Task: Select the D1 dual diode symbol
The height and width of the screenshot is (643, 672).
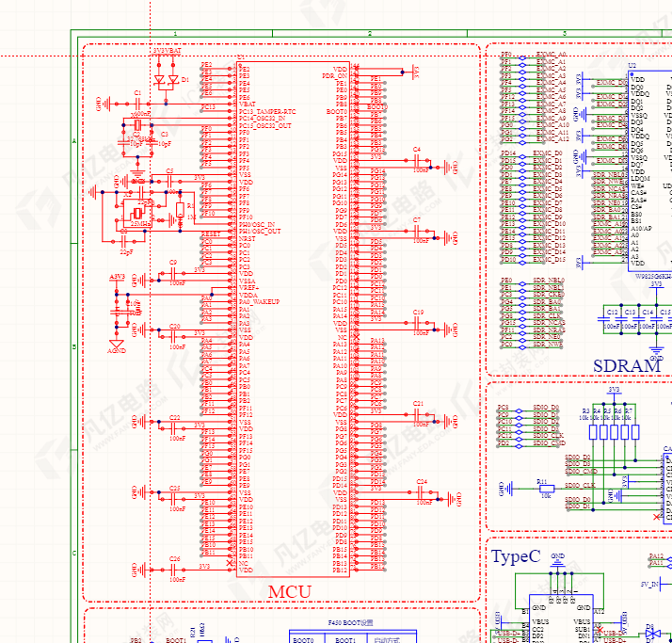Action: coord(167,82)
